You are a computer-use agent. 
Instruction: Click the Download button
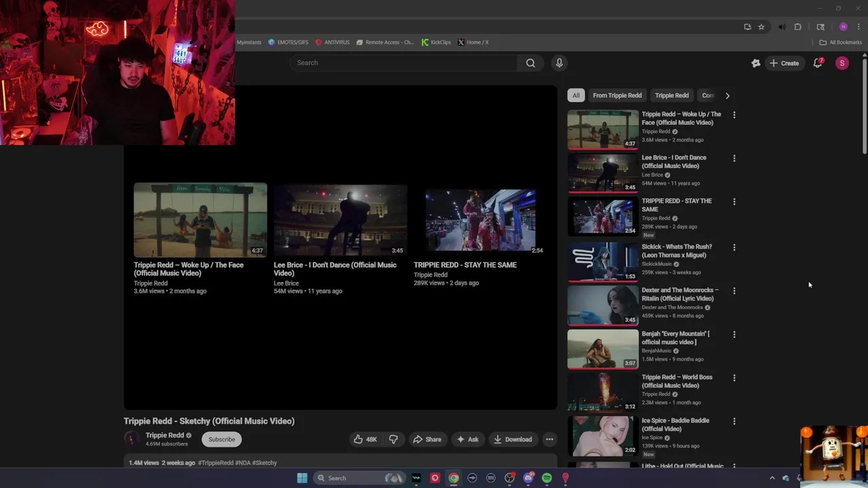pyautogui.click(x=513, y=439)
